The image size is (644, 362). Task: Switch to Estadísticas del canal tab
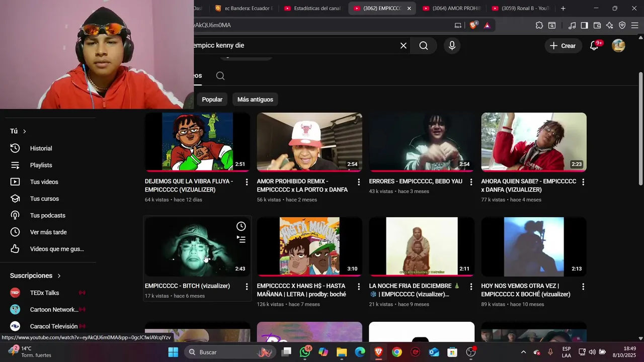point(312,8)
